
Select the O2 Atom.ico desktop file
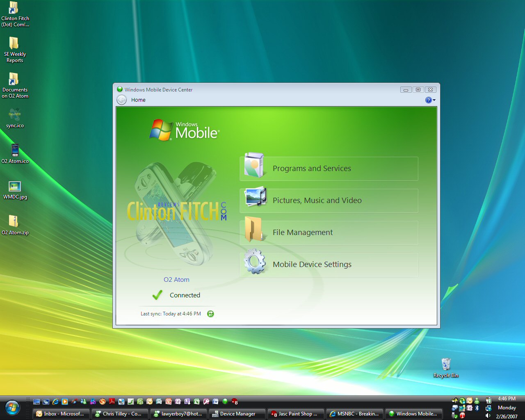[15, 154]
